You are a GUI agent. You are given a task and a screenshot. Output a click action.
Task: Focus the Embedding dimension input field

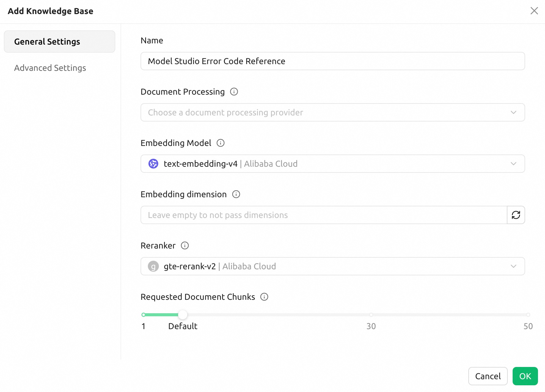tap(324, 215)
